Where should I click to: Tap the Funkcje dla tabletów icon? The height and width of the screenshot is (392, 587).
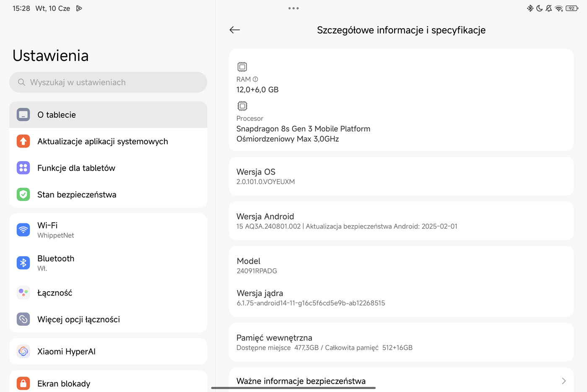tap(23, 168)
